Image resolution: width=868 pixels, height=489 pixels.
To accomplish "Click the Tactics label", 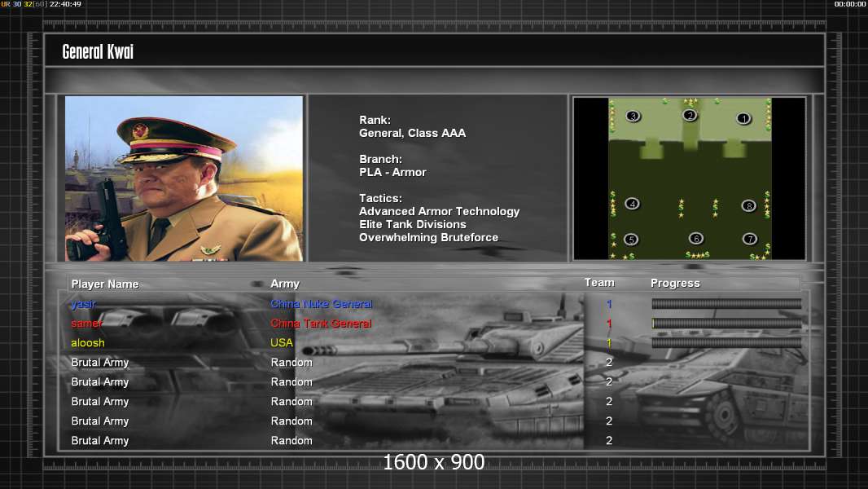I will click(x=380, y=198).
